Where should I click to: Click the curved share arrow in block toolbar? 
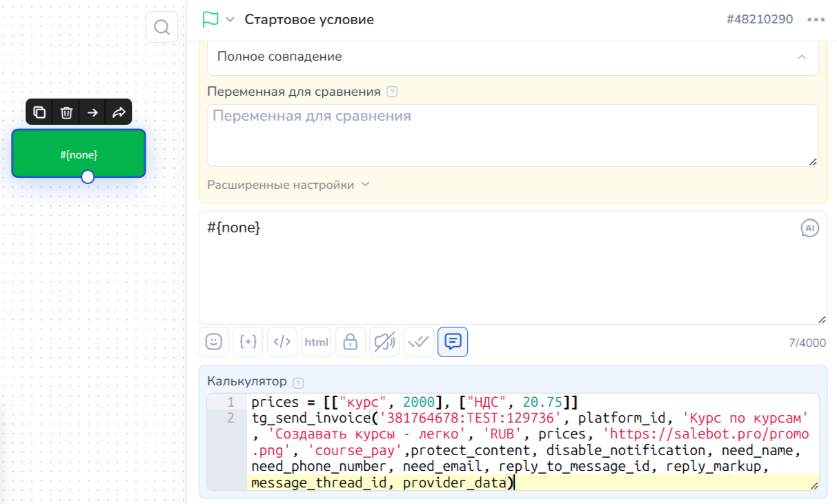tap(119, 112)
